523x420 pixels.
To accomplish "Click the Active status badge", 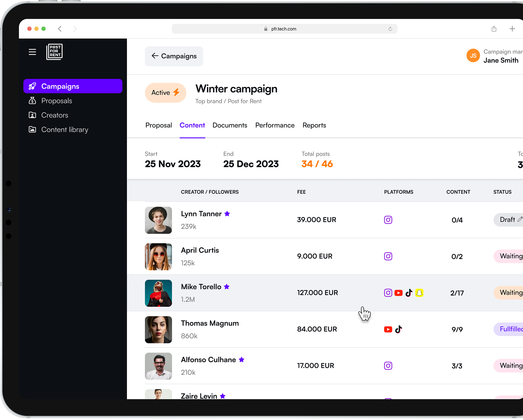I will [165, 93].
